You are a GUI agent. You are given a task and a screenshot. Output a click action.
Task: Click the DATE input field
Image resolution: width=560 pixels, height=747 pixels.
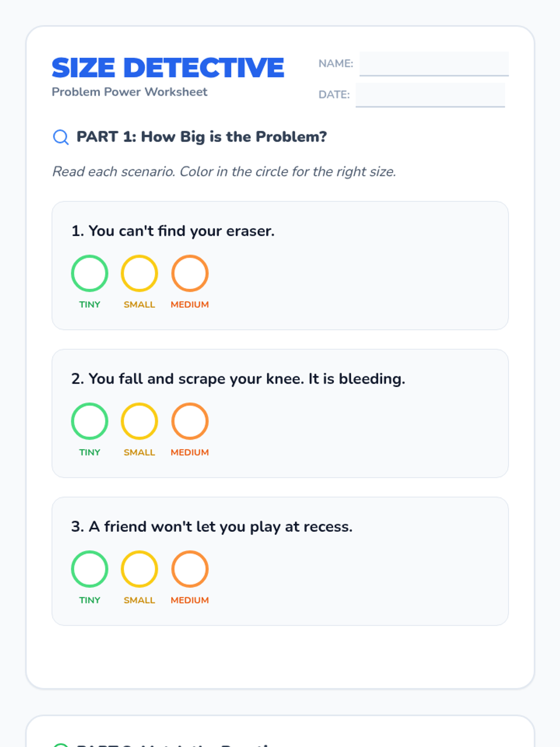[430, 95]
